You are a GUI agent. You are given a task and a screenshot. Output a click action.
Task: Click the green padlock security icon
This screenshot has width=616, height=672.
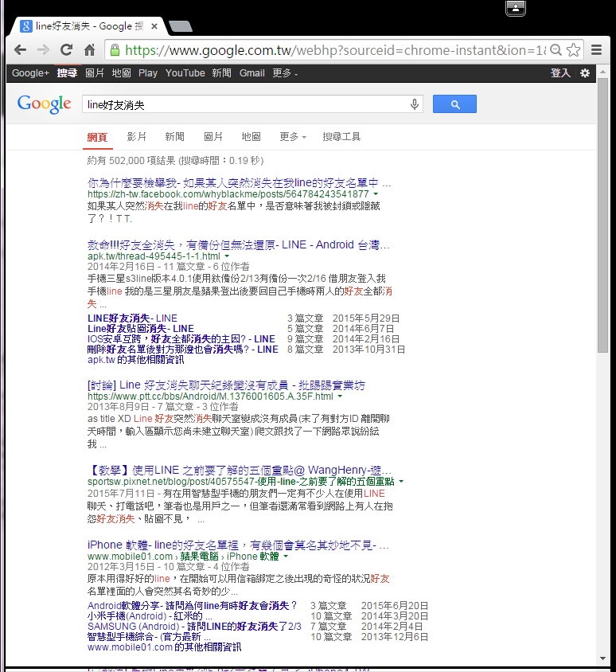115,50
